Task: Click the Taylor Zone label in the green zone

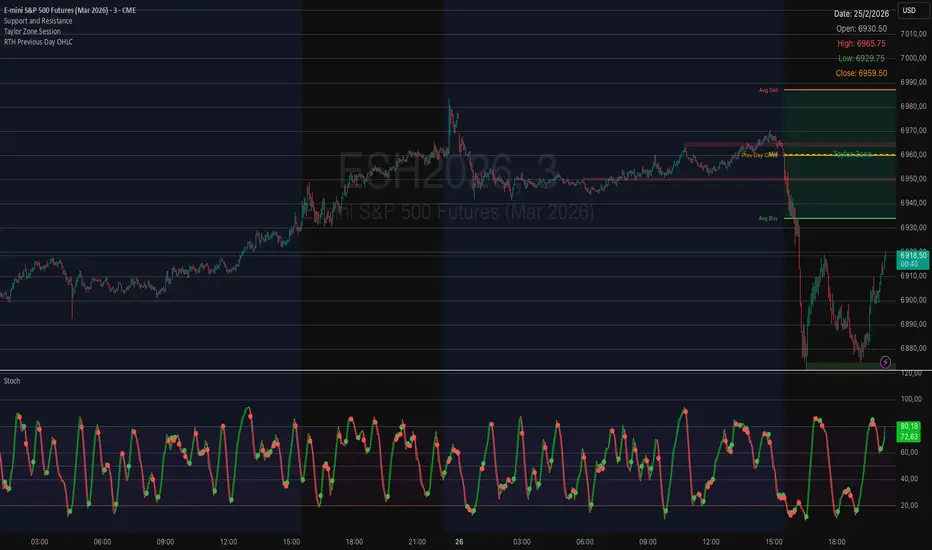Action: tap(852, 154)
